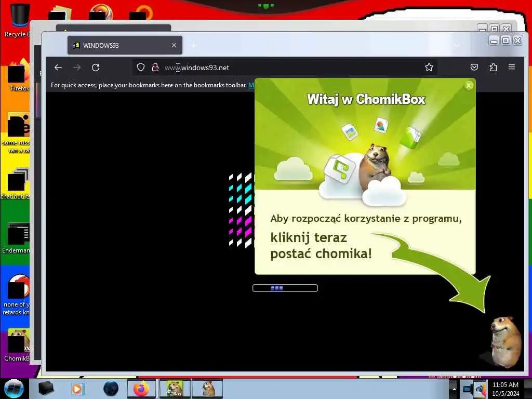
Task: Minimize the front Firefox window
Action: 494,41
